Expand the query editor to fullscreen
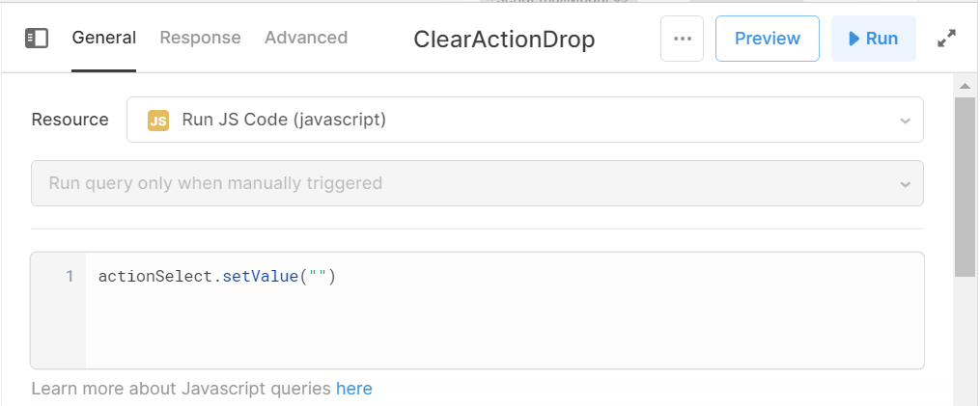Viewport: 980px width, 406px height. [x=947, y=39]
